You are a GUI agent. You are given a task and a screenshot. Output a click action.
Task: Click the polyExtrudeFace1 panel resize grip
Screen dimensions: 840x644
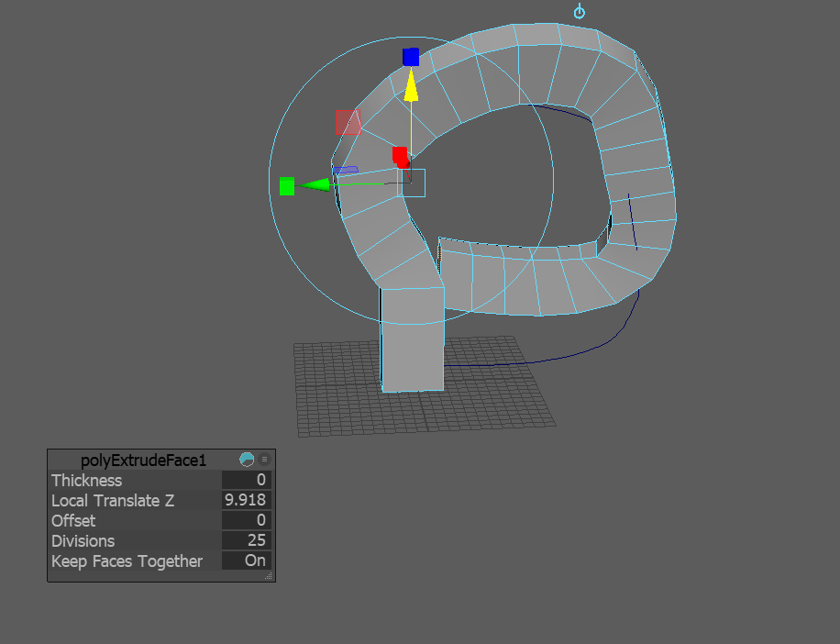coord(269,576)
